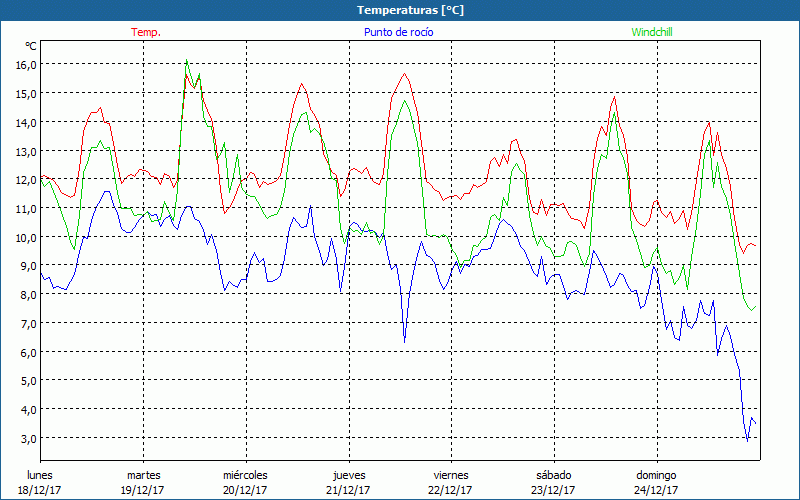Select the 'lunes' day label
This screenshot has height=500, width=800.
pyautogui.click(x=39, y=475)
